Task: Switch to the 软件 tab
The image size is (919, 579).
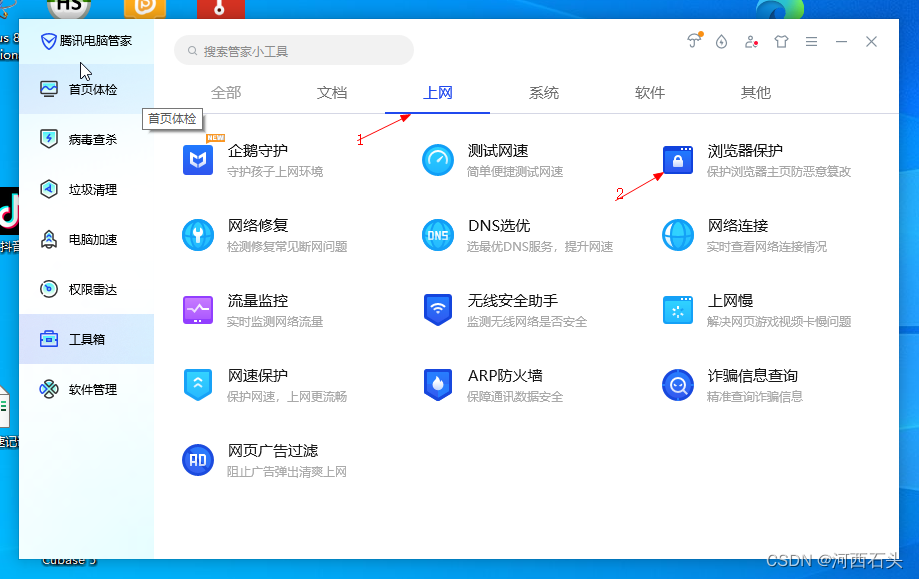Action: (649, 93)
